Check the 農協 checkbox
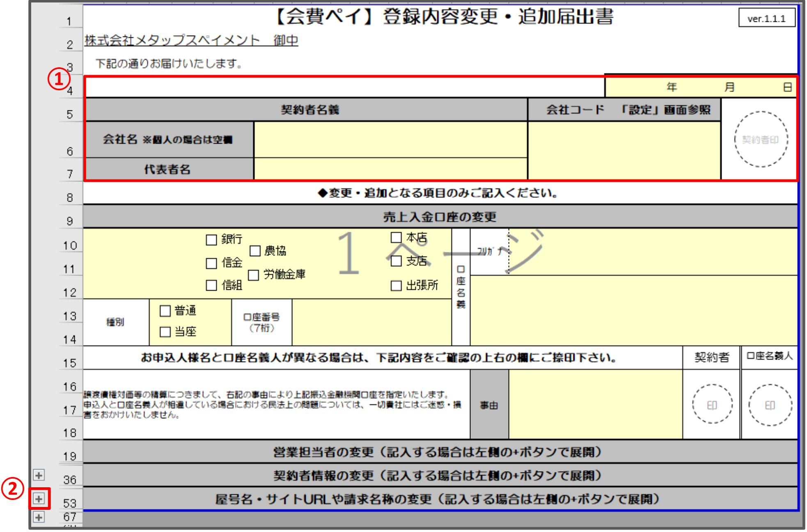 [255, 251]
